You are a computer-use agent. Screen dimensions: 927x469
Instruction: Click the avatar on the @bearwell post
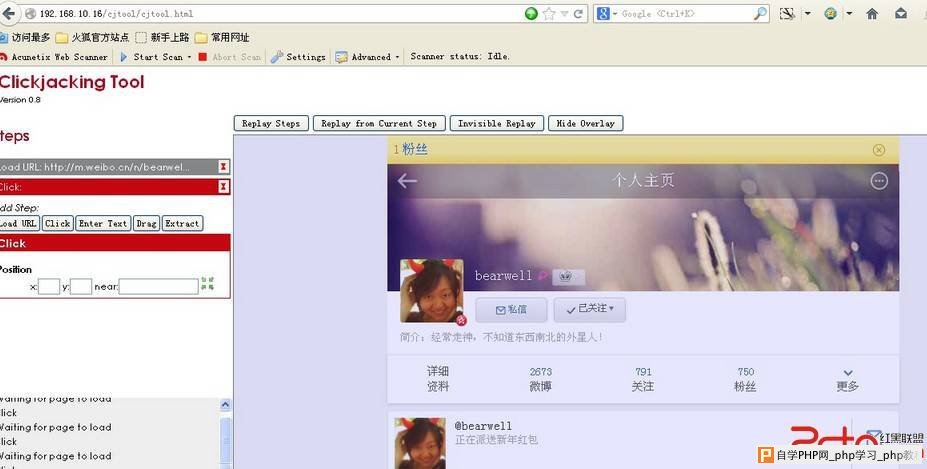[x=420, y=444]
